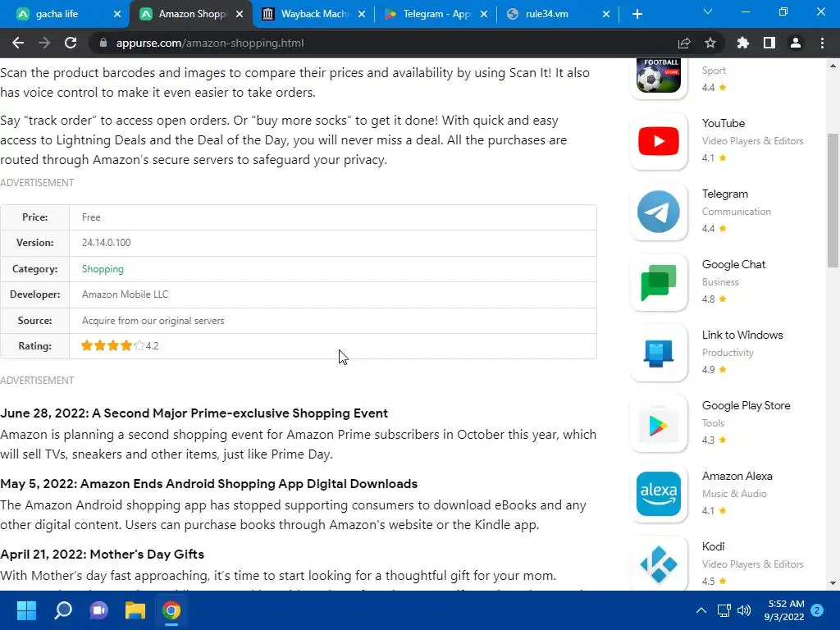Open a new browser tab
840x630 pixels.
point(637,14)
